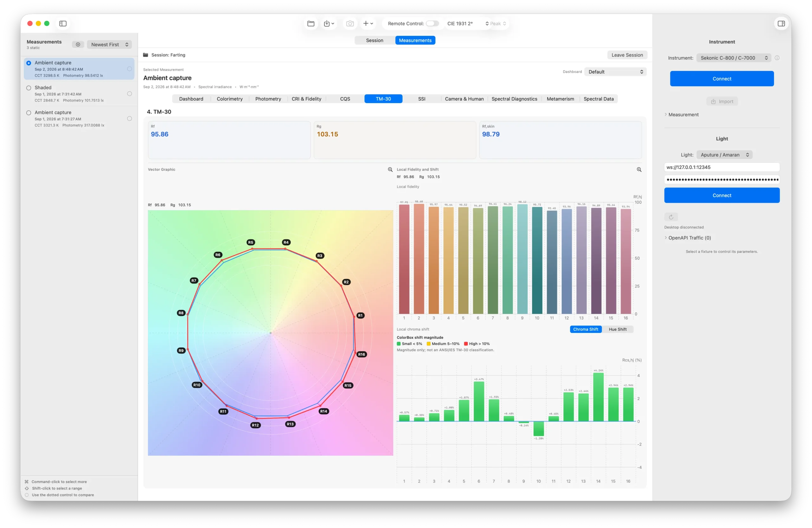Select the R12 hue bin marker
The height and width of the screenshot is (528, 812).
(x=255, y=425)
